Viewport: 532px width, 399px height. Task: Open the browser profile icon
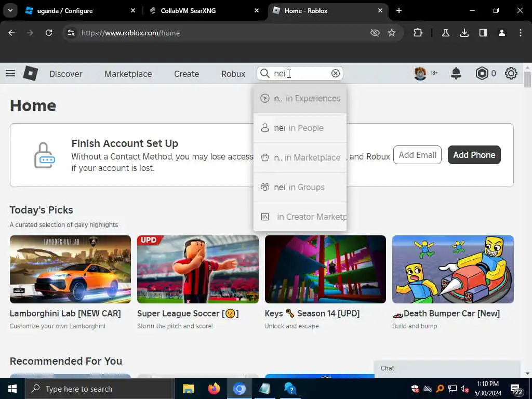502,33
